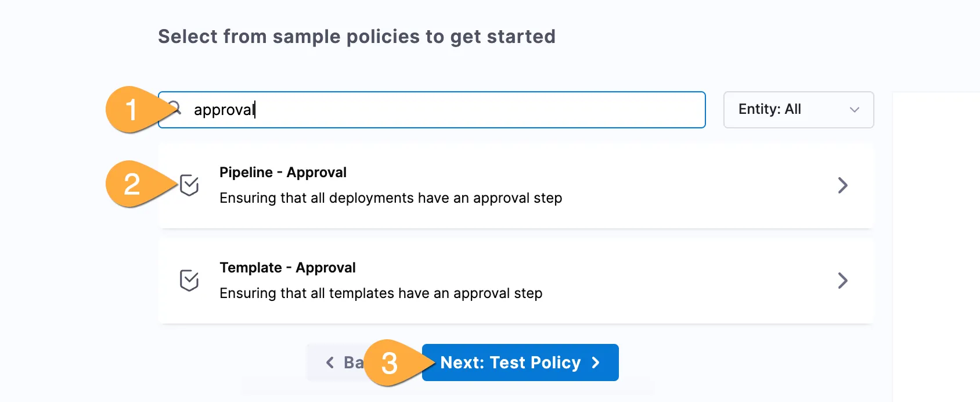This screenshot has width=980, height=402.
Task: Click the Entity dropdown chevron arrow
Action: tap(855, 110)
